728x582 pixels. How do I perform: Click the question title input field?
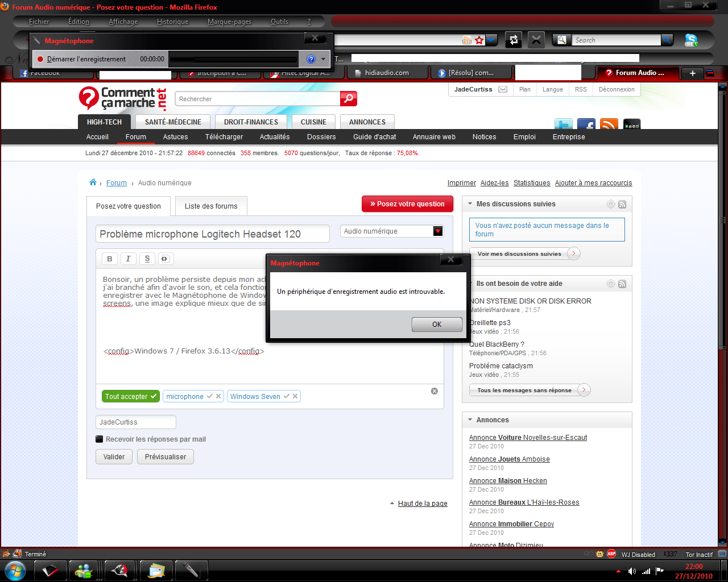point(213,234)
